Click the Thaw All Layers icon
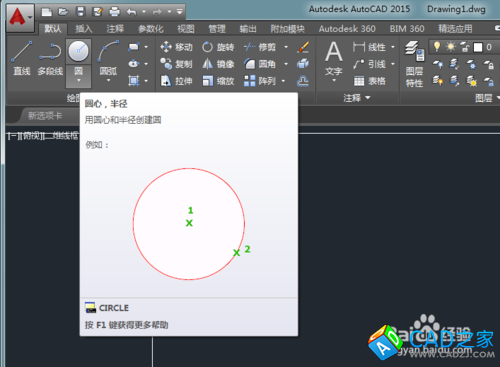The height and width of the screenshot is (367, 500). click(x=471, y=81)
